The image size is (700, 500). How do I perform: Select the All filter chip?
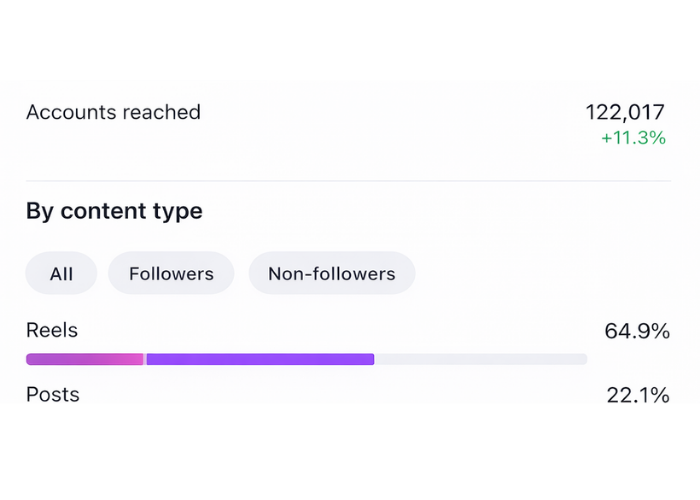pyautogui.click(x=61, y=273)
